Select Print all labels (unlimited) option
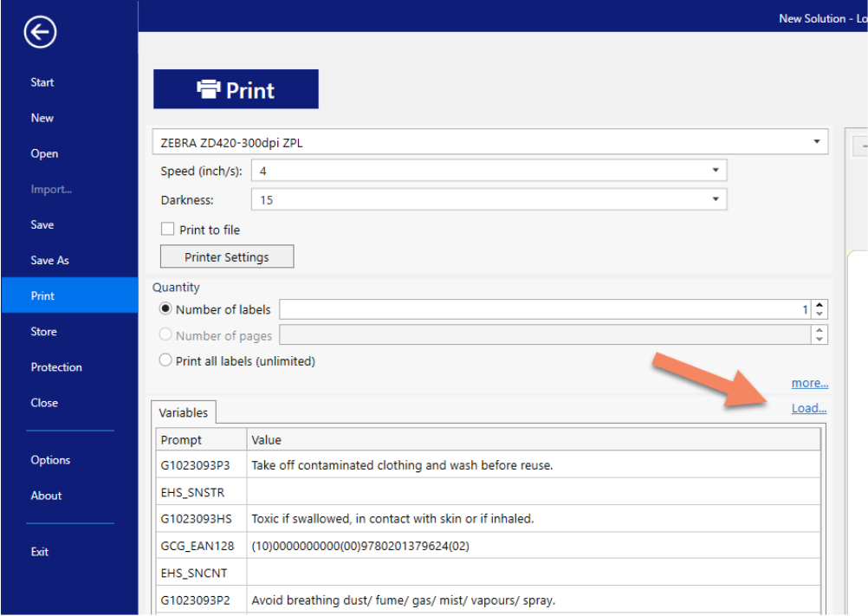The image size is (868, 616). point(165,360)
